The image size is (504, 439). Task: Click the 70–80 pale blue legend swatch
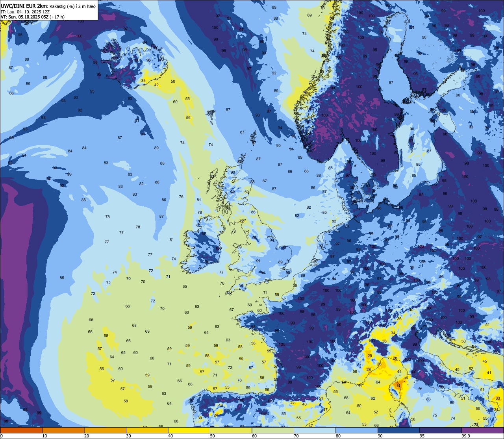(x=315, y=430)
